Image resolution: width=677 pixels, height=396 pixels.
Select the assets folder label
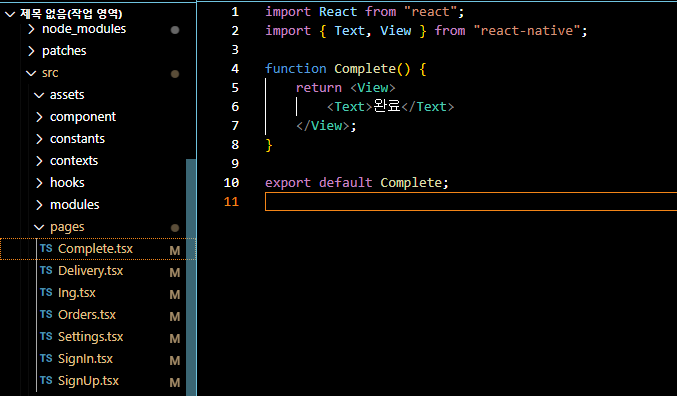[x=67, y=95]
